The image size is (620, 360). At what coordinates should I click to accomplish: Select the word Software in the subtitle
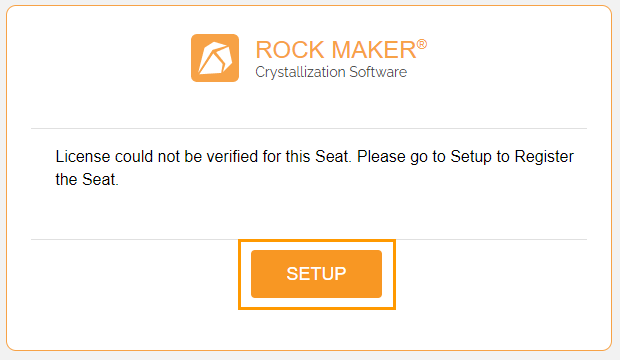(378, 72)
